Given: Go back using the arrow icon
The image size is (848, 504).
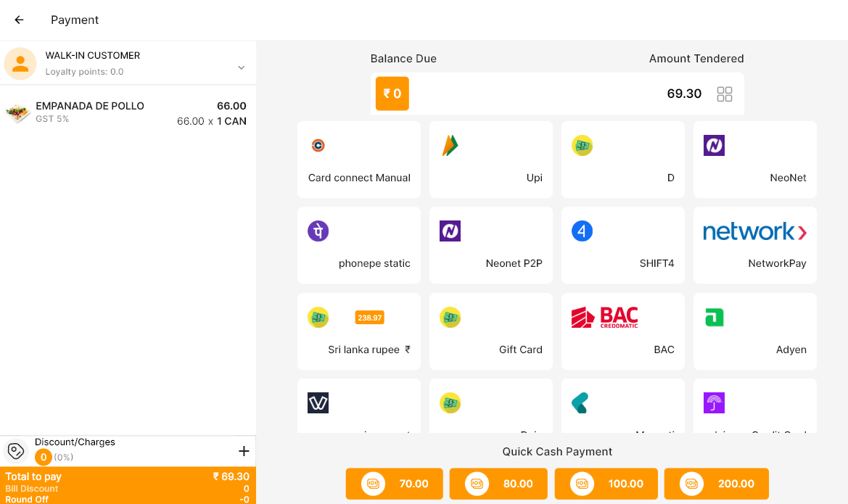Looking at the screenshot, I should tap(19, 20).
